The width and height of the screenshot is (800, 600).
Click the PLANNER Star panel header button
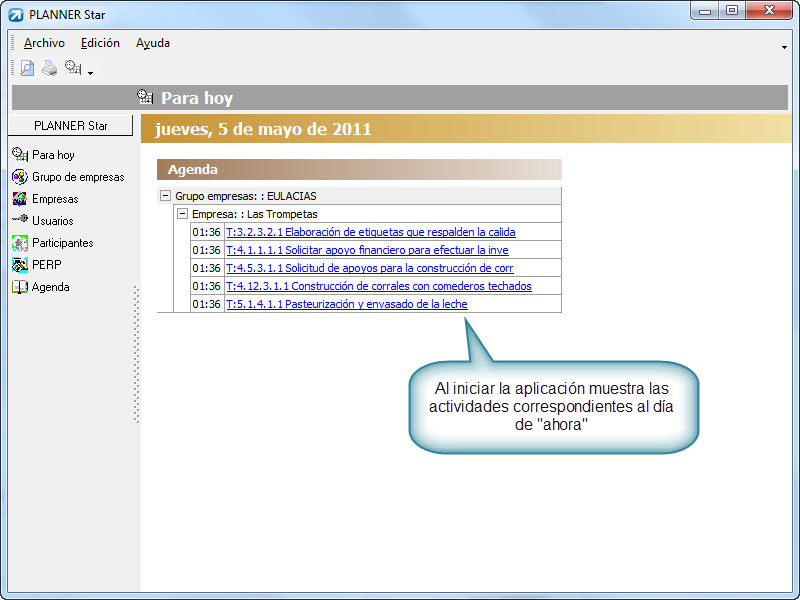(70, 126)
